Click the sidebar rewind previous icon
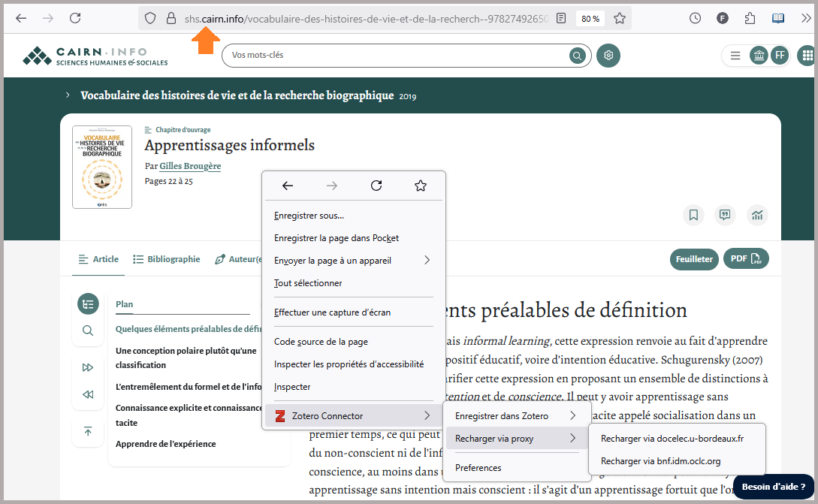The width and height of the screenshot is (818, 504). click(x=88, y=394)
